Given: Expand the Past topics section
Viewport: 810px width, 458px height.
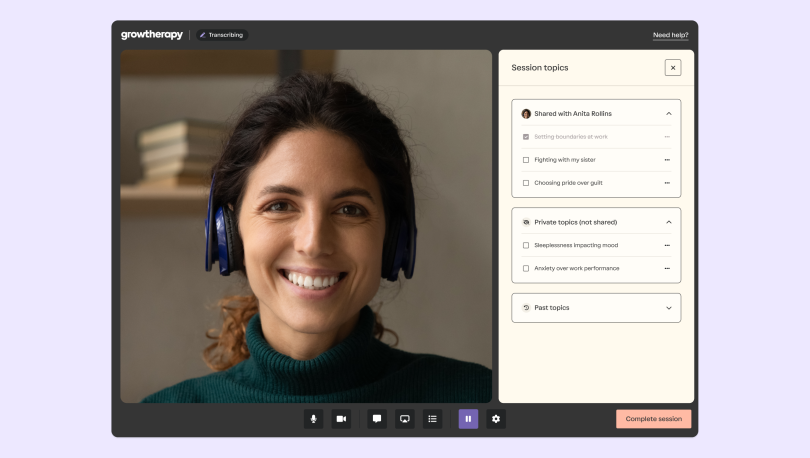Looking at the screenshot, I should [x=669, y=308].
